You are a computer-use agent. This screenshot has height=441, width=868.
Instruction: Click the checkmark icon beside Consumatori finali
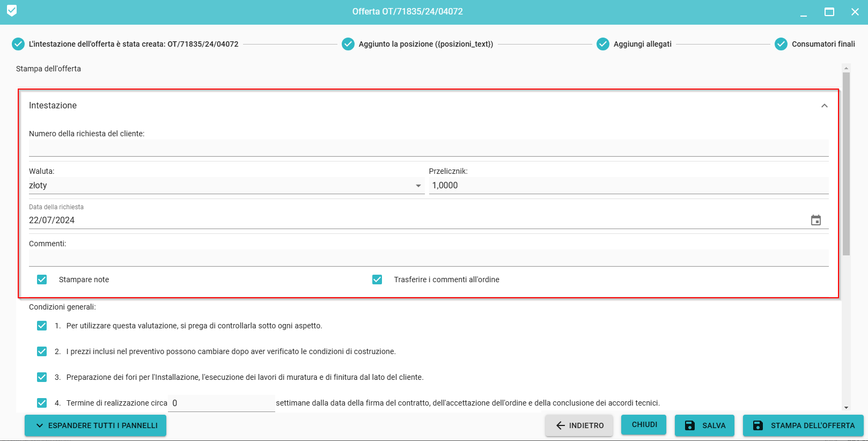tap(781, 44)
